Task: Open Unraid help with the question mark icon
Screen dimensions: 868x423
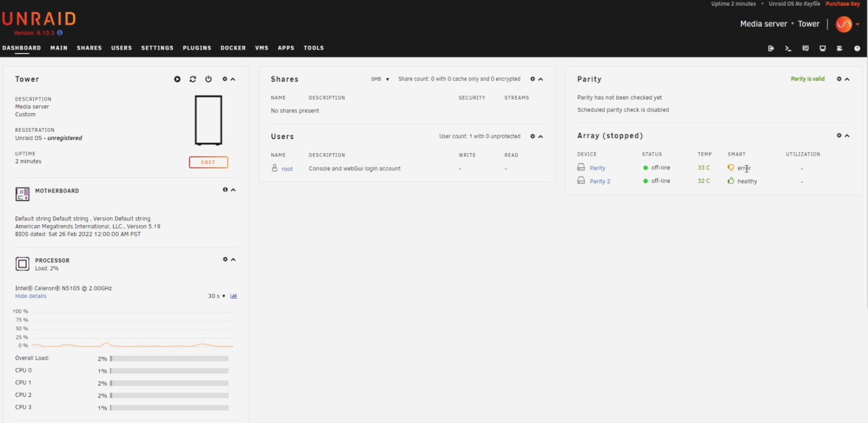Action: [857, 49]
